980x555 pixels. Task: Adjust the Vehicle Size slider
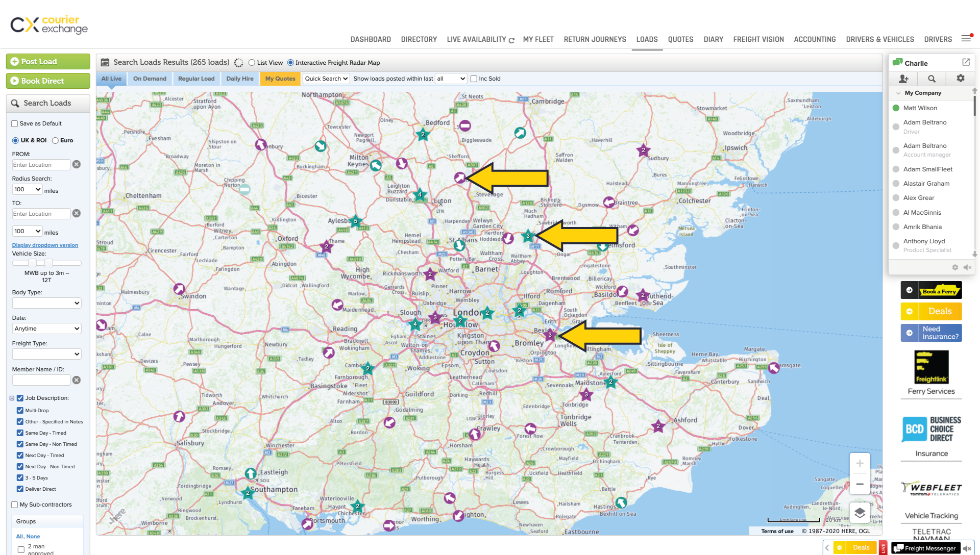tap(32, 263)
